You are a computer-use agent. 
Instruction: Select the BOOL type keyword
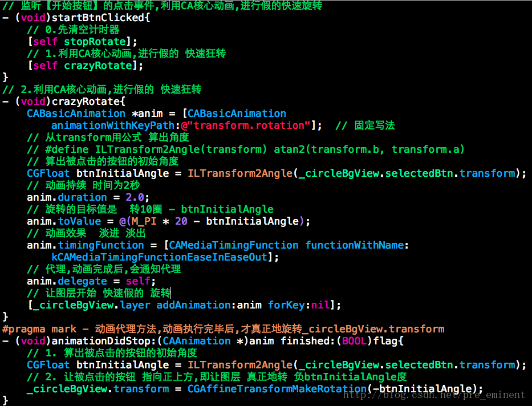click(355, 341)
